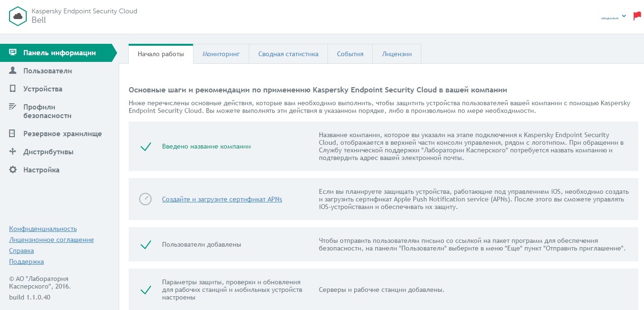Click the red flag notification icon
This screenshot has width=644, height=310.
point(637,16)
